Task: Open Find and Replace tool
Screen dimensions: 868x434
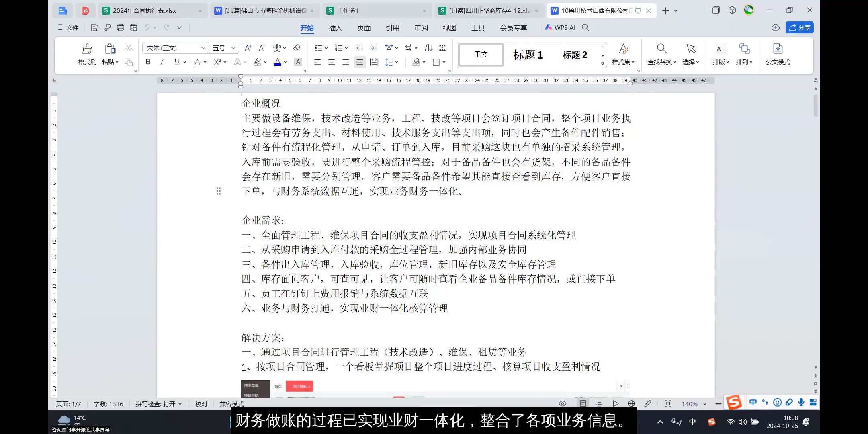Action: (x=661, y=54)
